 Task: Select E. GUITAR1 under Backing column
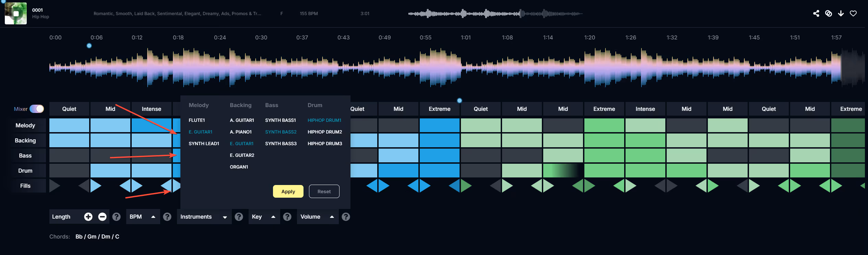[242, 143]
